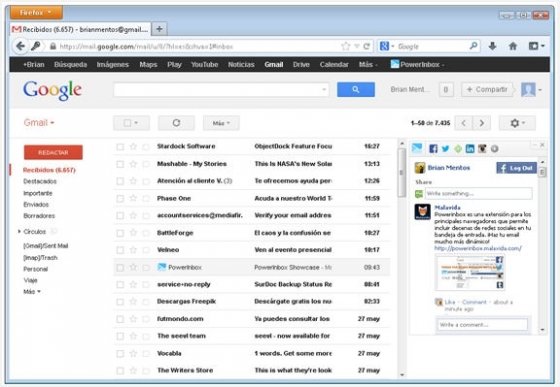Open LinkedIn in PowerInbox sidebar
The height and width of the screenshot is (387, 560).
coord(470,149)
